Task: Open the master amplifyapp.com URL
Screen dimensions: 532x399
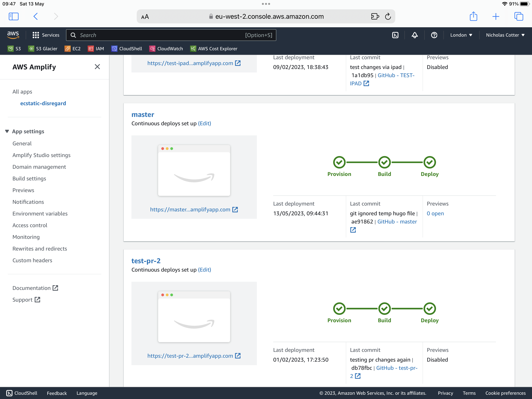Action: 194,210
